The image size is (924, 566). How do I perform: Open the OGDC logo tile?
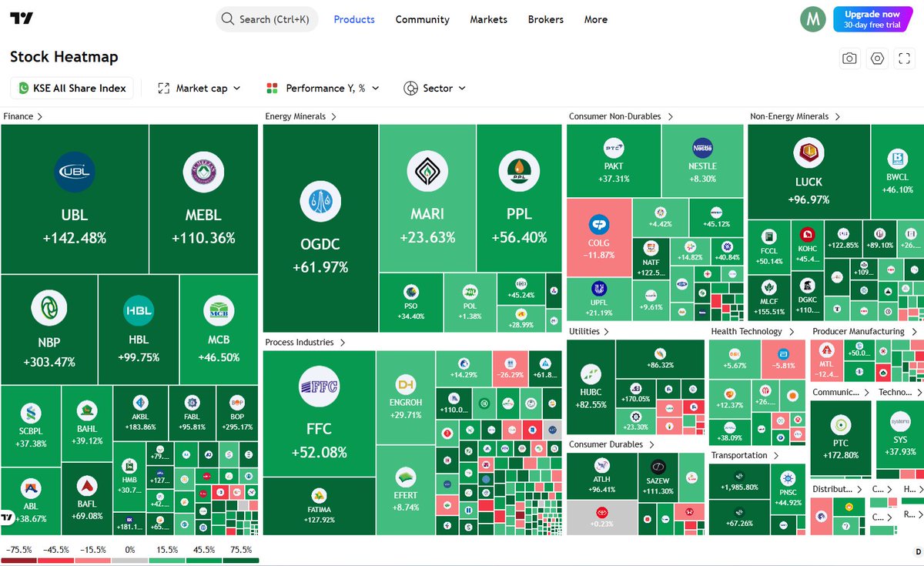[320, 202]
